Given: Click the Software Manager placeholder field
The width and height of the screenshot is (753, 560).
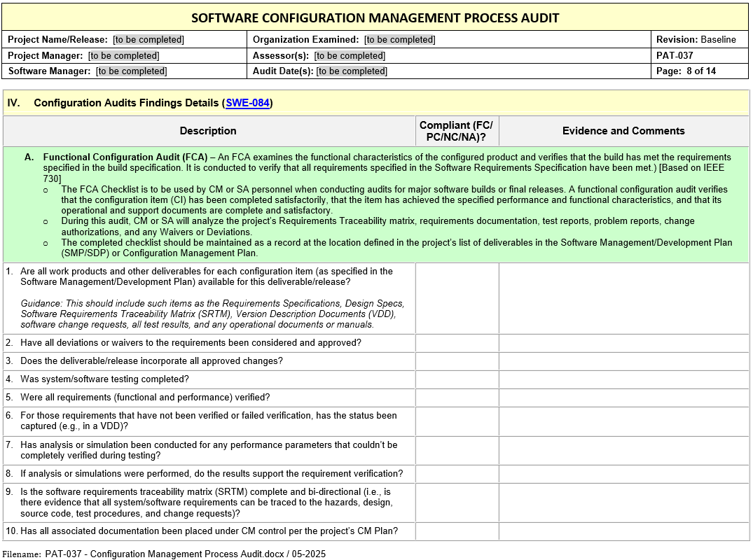Looking at the screenshot, I should [x=132, y=71].
